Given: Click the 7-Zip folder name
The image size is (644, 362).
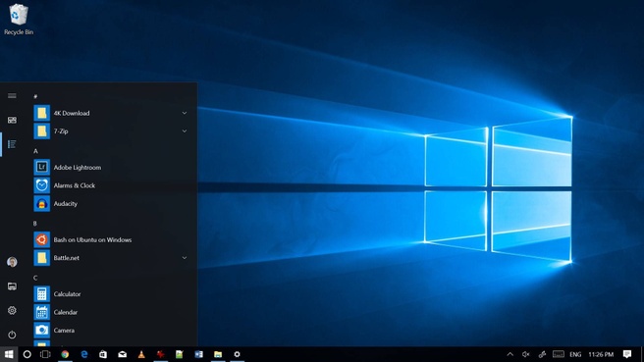Looking at the screenshot, I should [61, 130].
